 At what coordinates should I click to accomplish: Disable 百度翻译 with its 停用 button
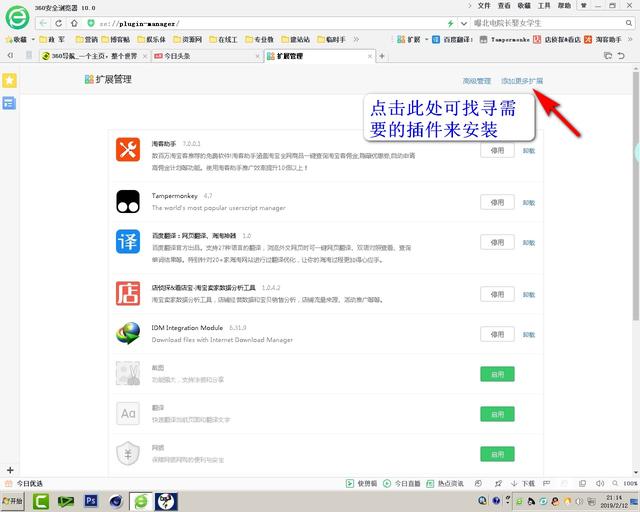(497, 243)
